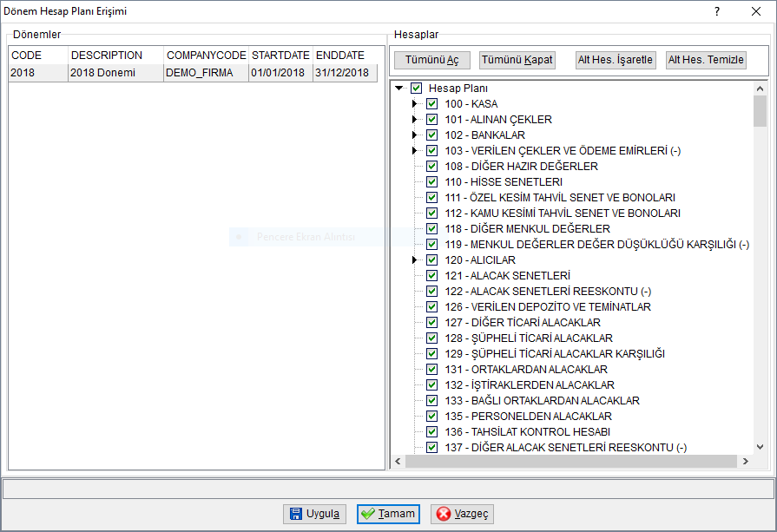The image size is (777, 532).
Task: Click the horizontal scrollbar track under accounts
Action: pos(571,461)
